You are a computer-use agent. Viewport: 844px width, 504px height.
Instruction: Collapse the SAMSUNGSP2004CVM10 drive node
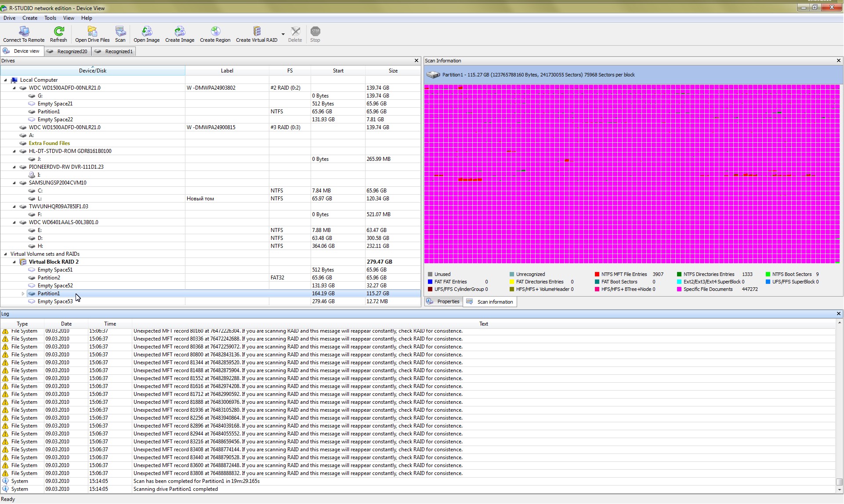point(14,183)
